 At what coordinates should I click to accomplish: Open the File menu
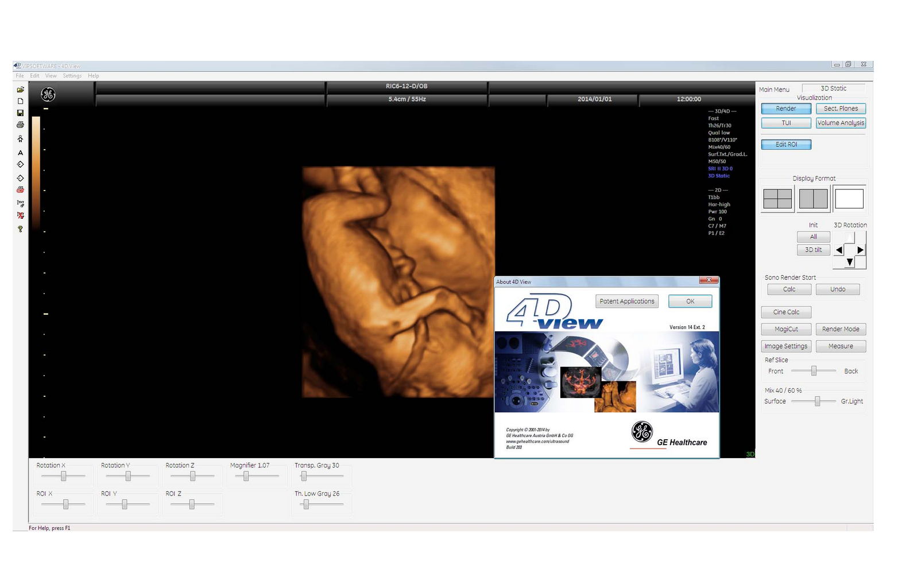click(20, 76)
